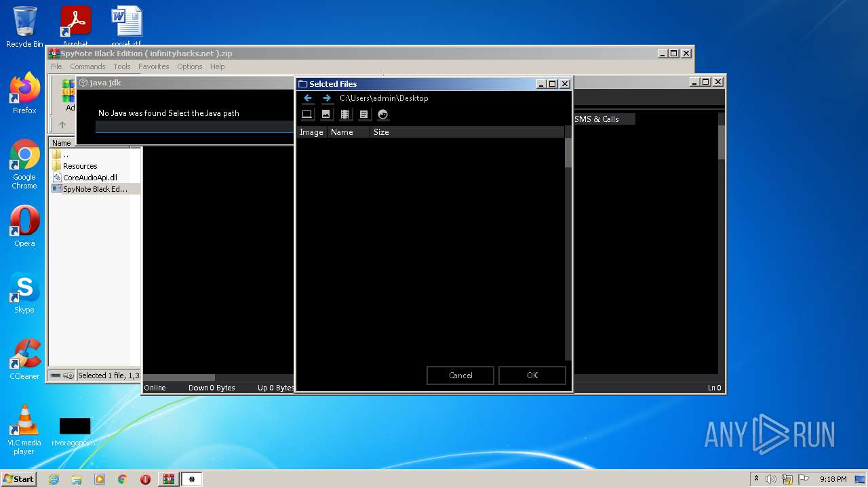Viewport: 868px width, 488px height.
Task: Click the path C:\Users\admin\Desktop
Action: point(384,98)
